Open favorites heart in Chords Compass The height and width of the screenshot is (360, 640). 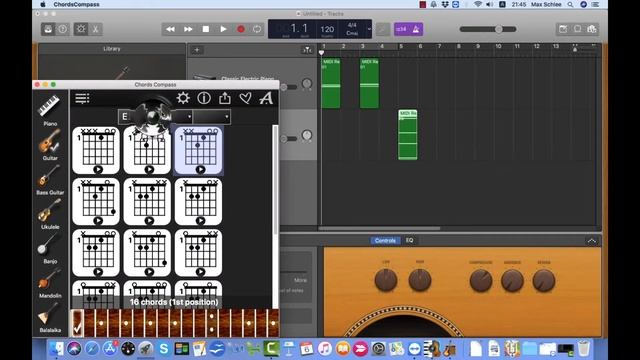[245, 98]
